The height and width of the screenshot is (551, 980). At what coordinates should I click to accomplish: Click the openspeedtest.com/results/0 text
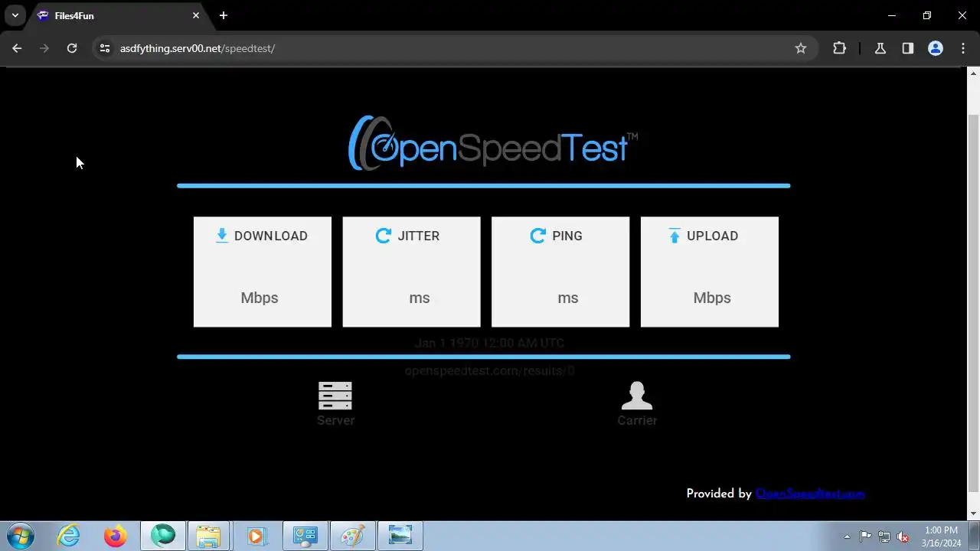point(489,371)
